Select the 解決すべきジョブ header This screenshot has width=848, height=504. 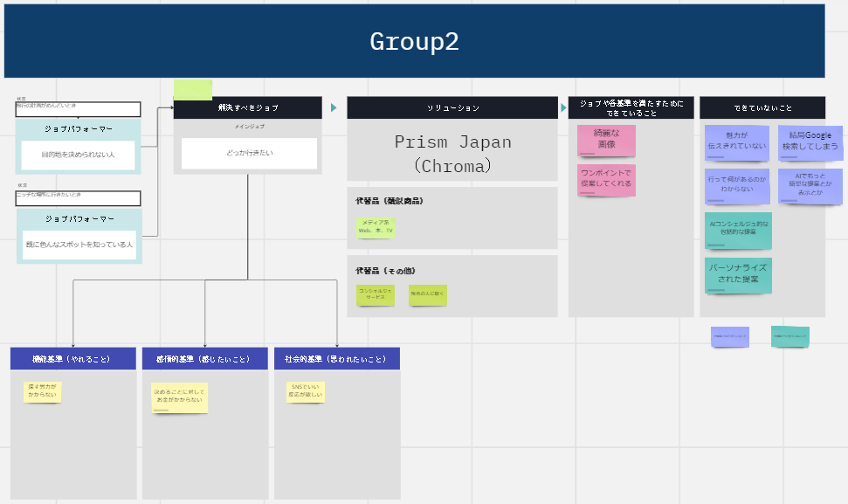point(248,107)
